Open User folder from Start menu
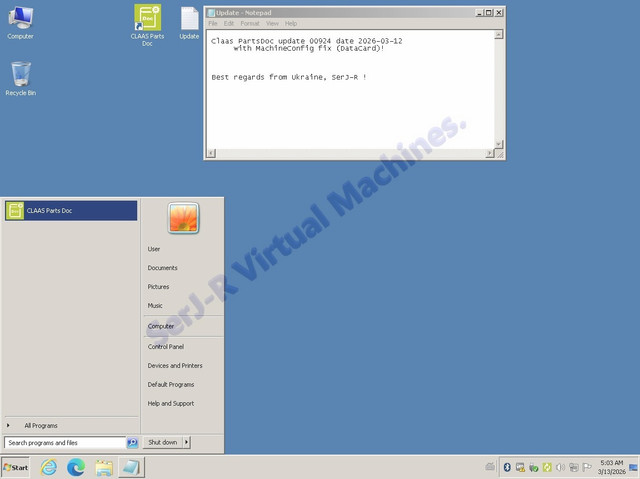Image resolution: width=640 pixels, height=479 pixels. point(154,249)
